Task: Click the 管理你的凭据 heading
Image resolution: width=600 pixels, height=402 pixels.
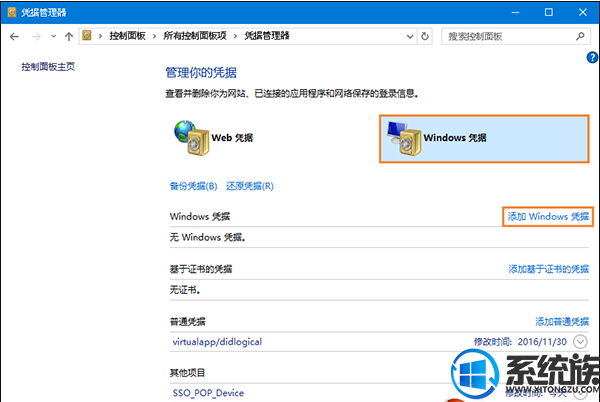Action: tap(201, 73)
